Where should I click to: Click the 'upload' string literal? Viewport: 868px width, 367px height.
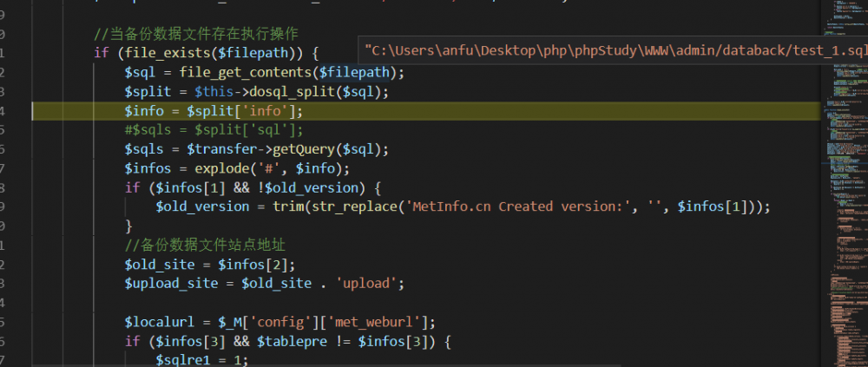371,283
